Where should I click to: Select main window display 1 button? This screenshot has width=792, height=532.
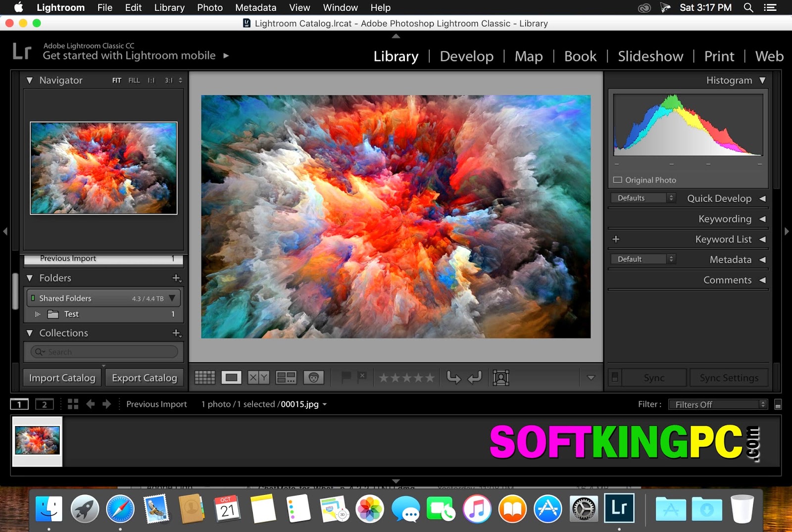(19, 404)
